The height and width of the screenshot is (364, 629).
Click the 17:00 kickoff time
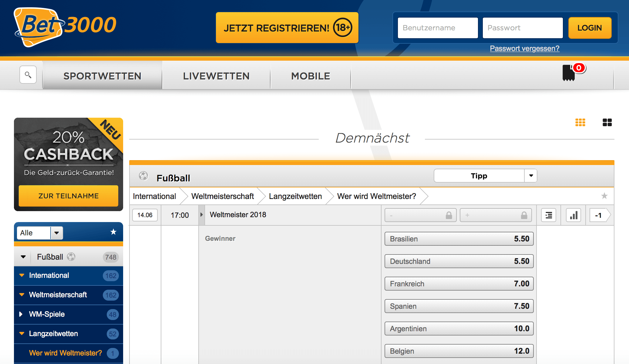pyautogui.click(x=180, y=215)
